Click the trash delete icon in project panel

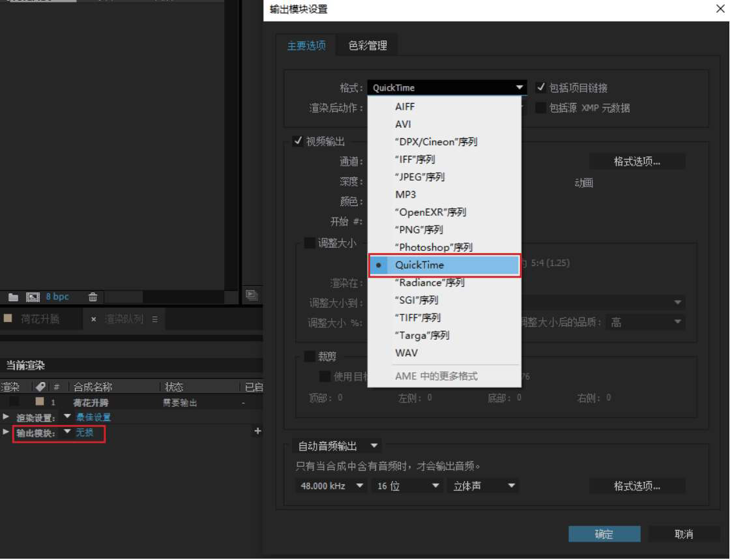93,297
